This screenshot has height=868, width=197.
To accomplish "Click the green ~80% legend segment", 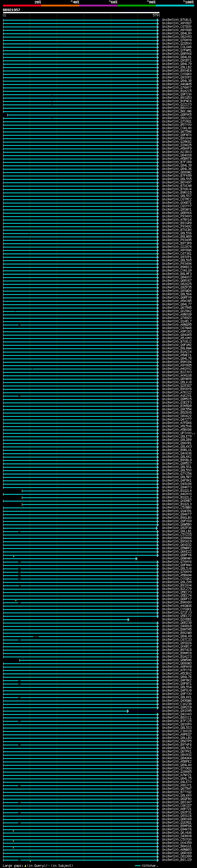I will pos(136,6).
